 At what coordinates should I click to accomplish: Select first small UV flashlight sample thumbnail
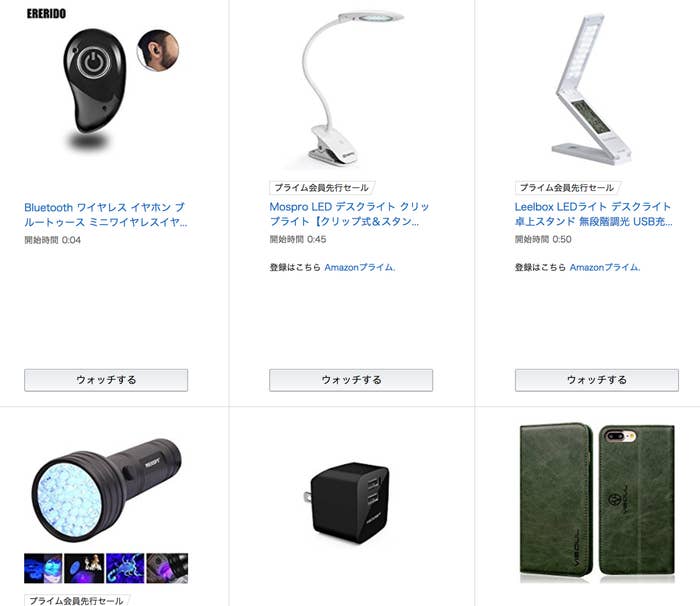43,568
